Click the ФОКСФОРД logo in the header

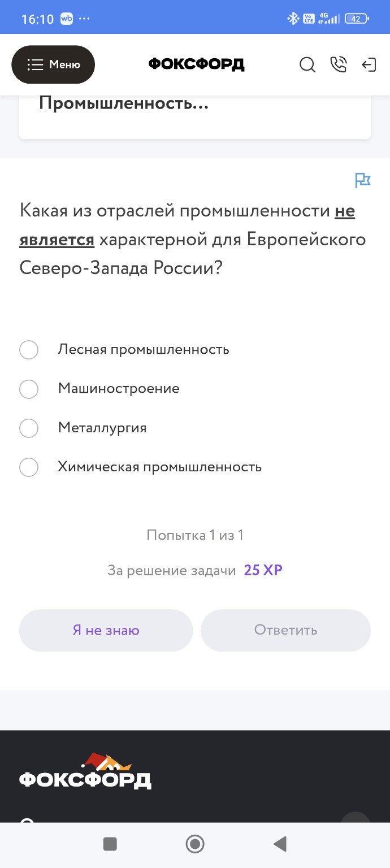[x=196, y=64]
